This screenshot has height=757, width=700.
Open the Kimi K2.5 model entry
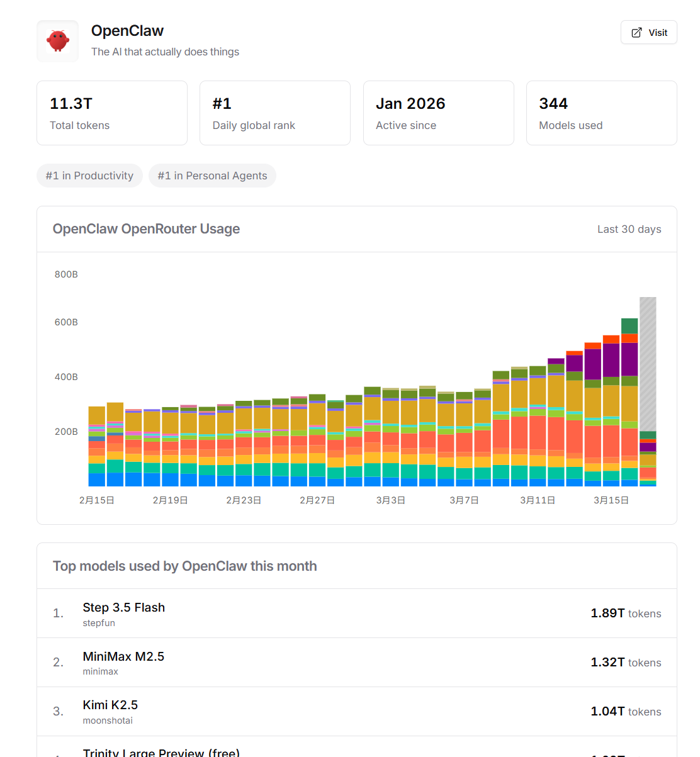point(110,705)
